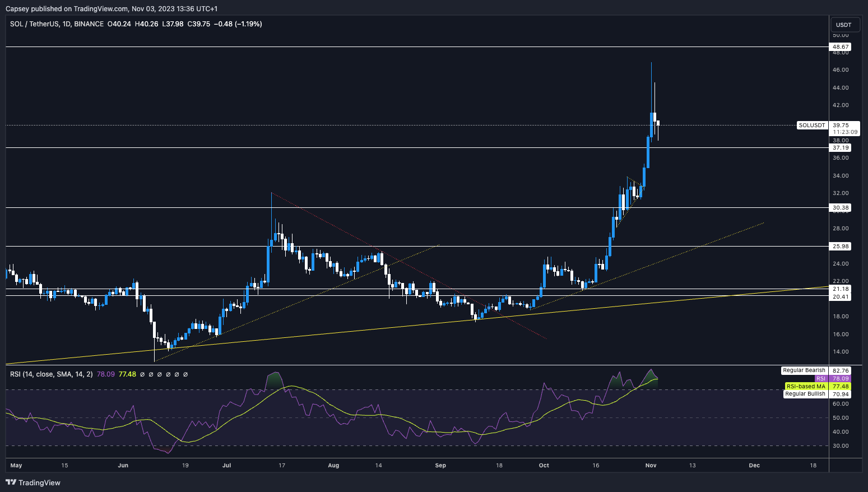The image size is (868, 492).
Task: Click the 30.38 horizontal line price label
Action: 841,208
